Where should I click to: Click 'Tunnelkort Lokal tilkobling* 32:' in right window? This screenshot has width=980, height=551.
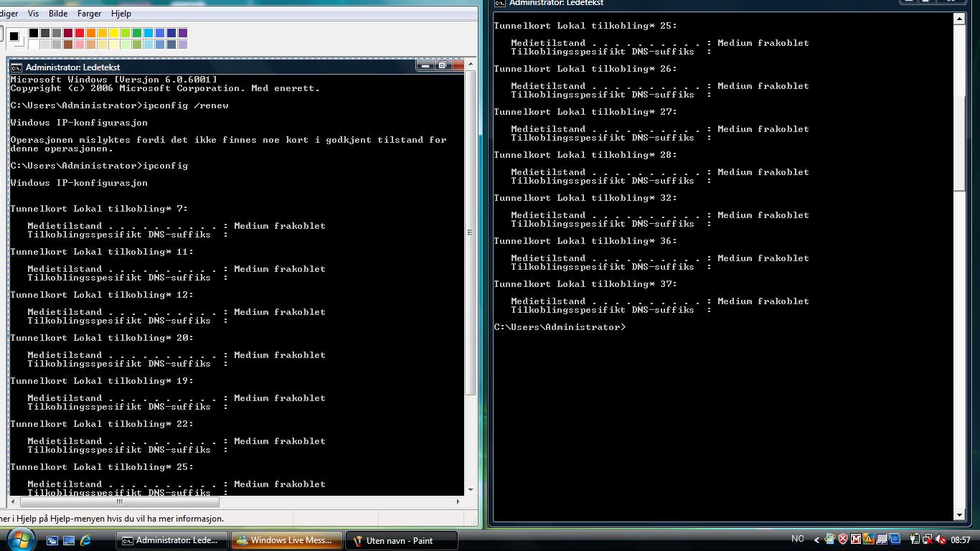click(x=585, y=198)
